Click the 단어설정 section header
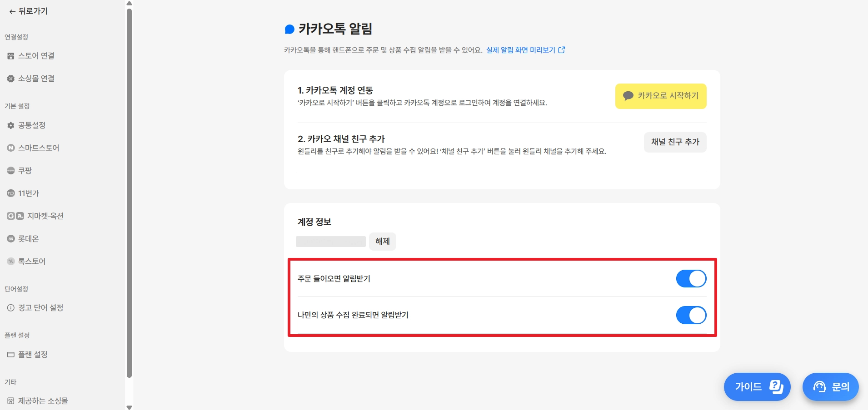Screen dimensions: 868x410 coord(16,289)
